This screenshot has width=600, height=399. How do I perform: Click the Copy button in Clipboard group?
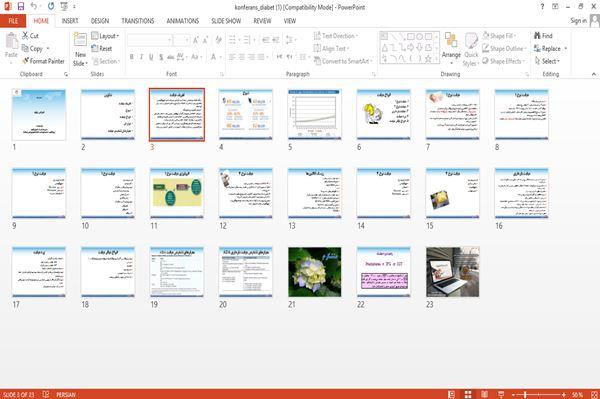(33, 49)
